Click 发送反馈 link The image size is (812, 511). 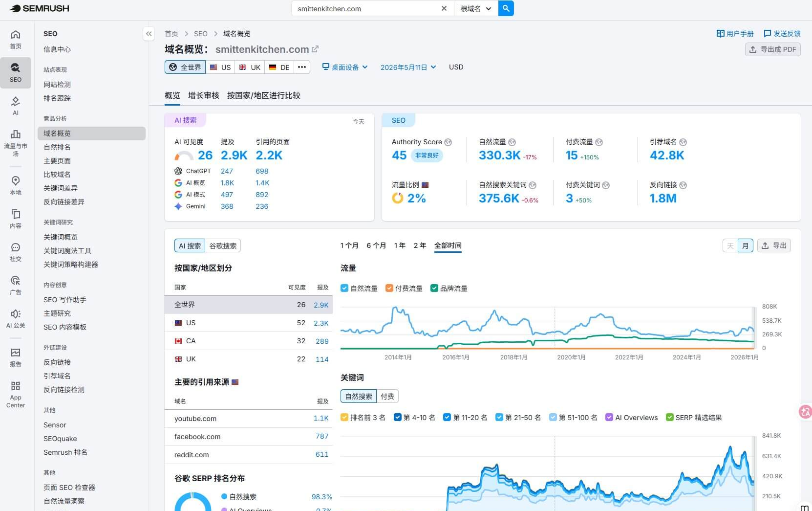(x=782, y=34)
